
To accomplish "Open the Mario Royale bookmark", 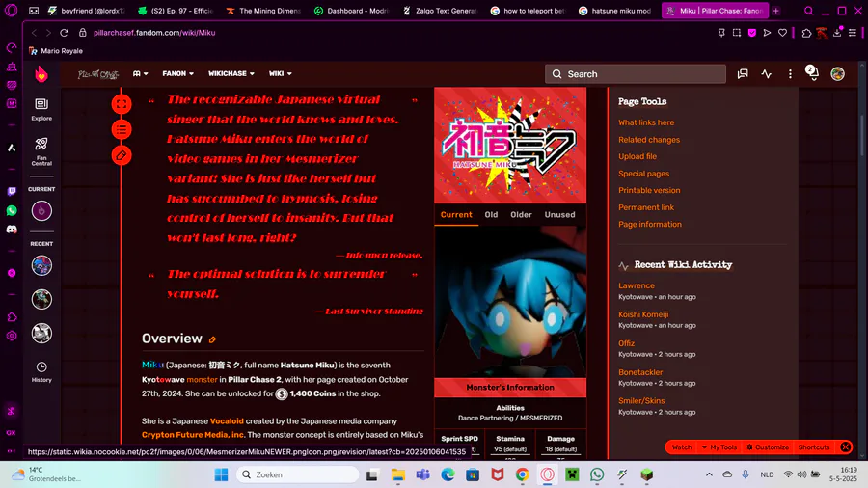I will 55,51.
